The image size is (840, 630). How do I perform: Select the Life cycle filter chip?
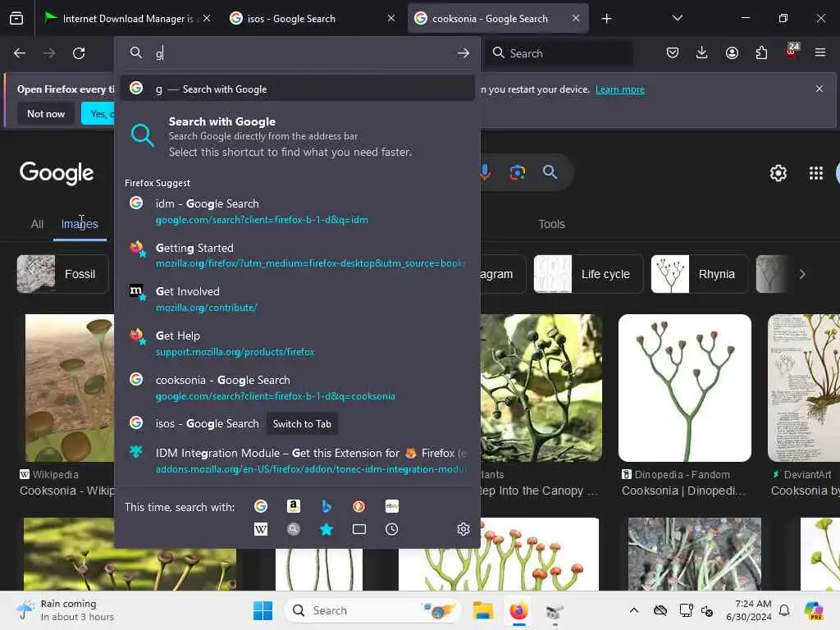point(587,274)
